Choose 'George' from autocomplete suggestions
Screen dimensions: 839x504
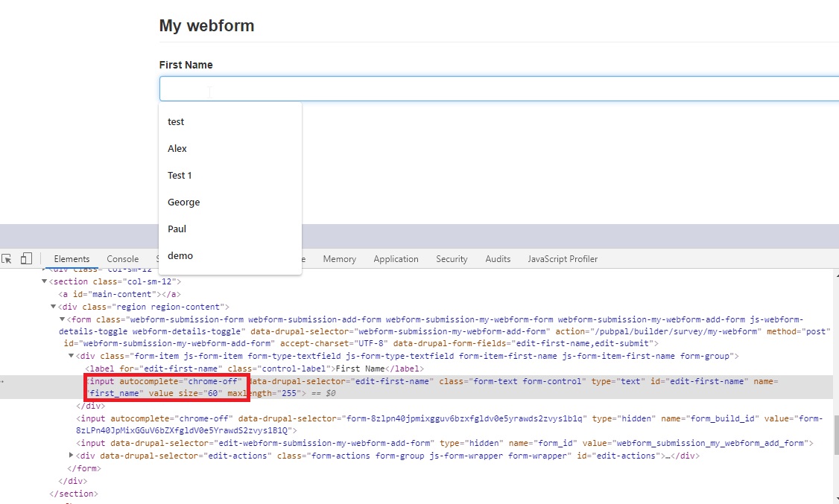pyautogui.click(x=230, y=202)
